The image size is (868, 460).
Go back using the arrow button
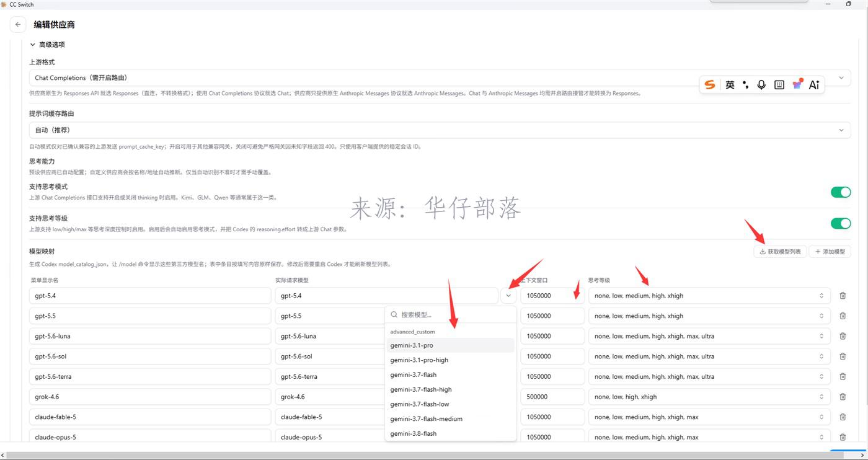(x=18, y=25)
